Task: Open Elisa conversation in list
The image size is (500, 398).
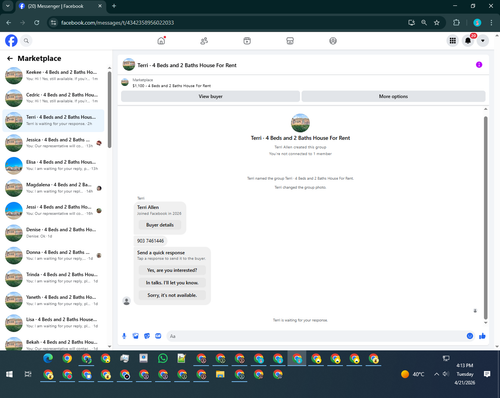Action: pyautogui.click(x=53, y=165)
